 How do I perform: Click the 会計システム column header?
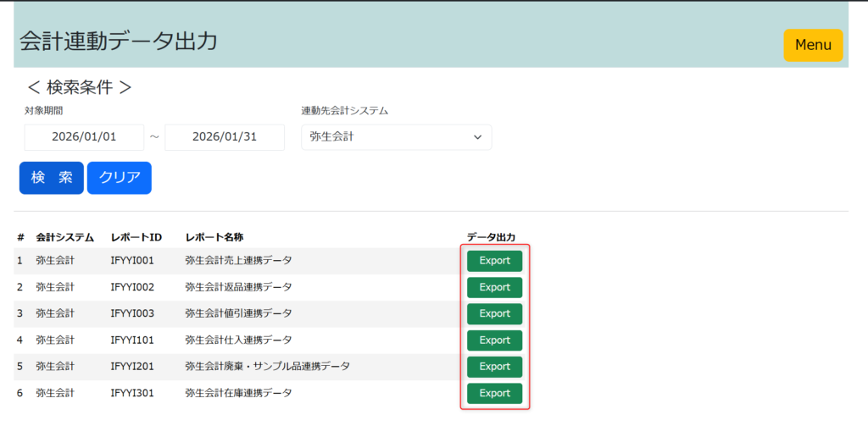pos(64,236)
